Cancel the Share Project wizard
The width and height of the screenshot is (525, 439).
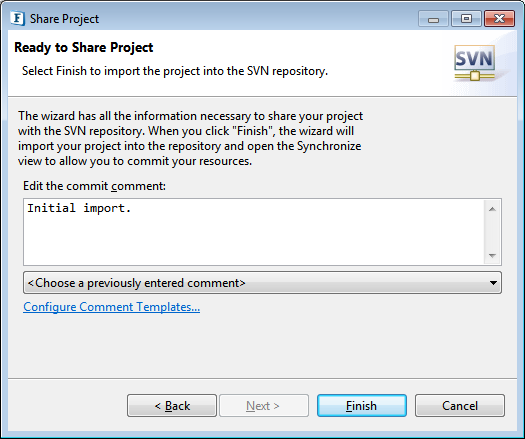(460, 406)
